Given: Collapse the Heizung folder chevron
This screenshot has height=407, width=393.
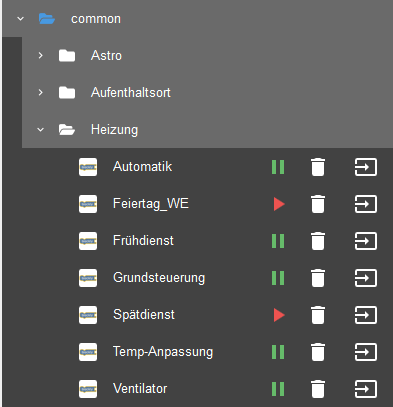Looking at the screenshot, I should coord(40,129).
